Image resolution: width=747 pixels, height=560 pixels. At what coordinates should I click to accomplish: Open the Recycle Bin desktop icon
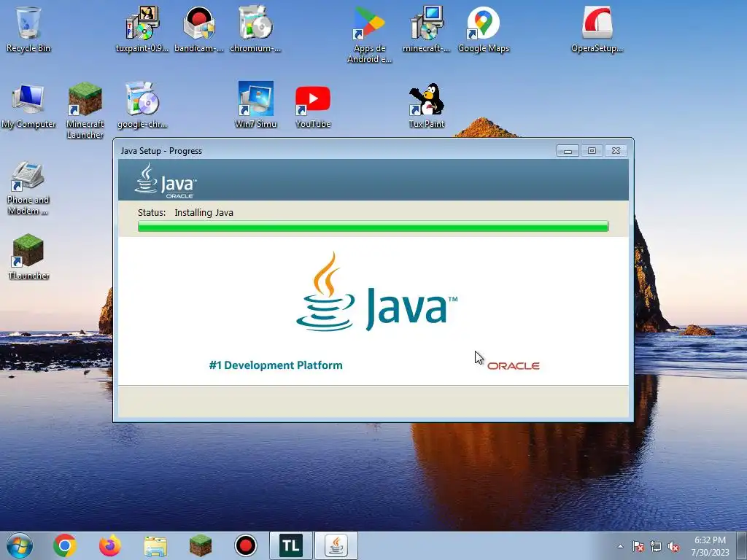pyautogui.click(x=28, y=29)
